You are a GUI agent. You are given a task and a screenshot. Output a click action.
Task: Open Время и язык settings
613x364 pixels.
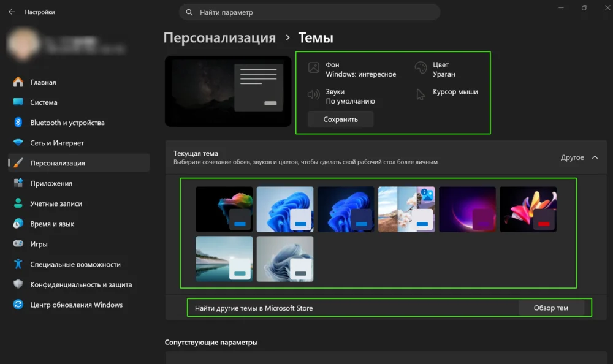pos(78,224)
